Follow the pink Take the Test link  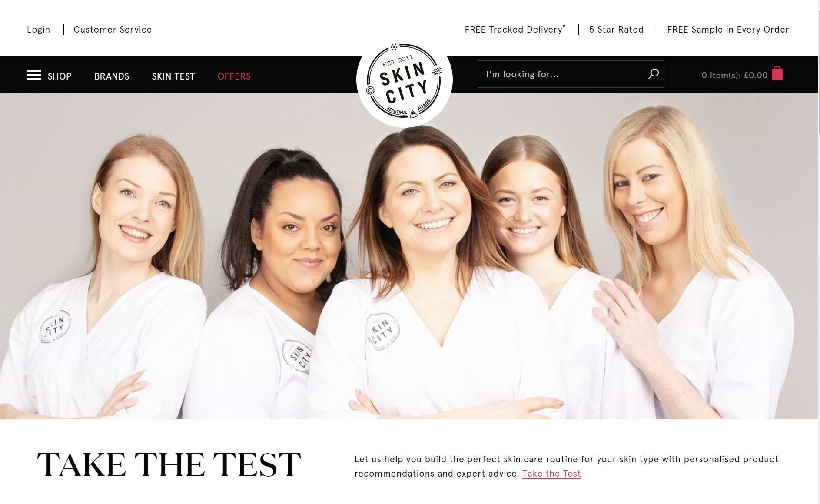(551, 474)
